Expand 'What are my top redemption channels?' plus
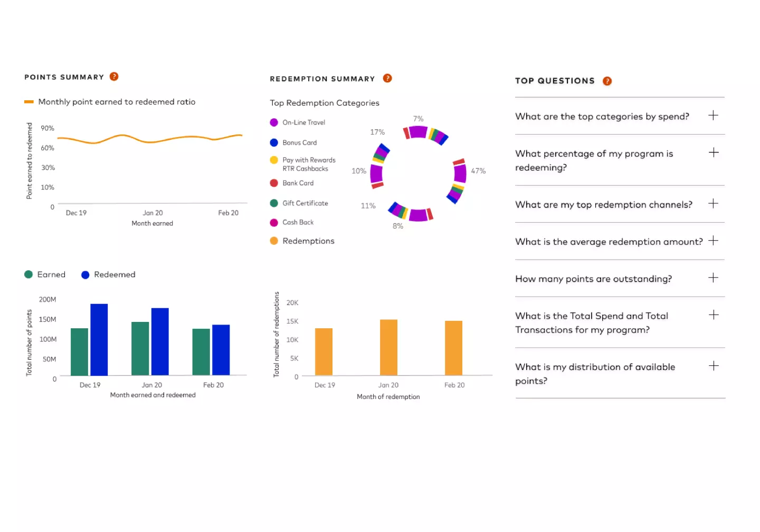Image resolution: width=760 pixels, height=532 pixels. (x=713, y=204)
